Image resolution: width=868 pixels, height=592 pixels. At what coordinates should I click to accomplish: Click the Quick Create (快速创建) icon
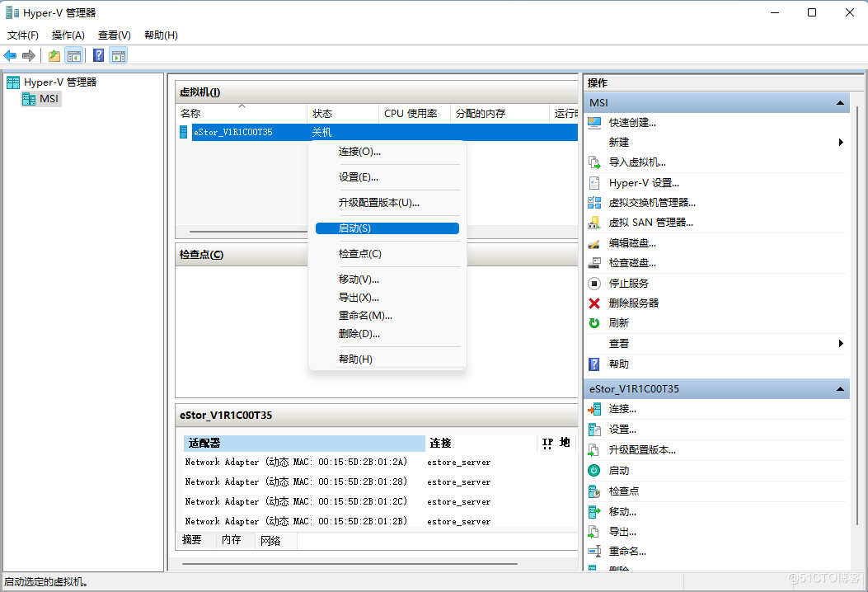(x=594, y=123)
